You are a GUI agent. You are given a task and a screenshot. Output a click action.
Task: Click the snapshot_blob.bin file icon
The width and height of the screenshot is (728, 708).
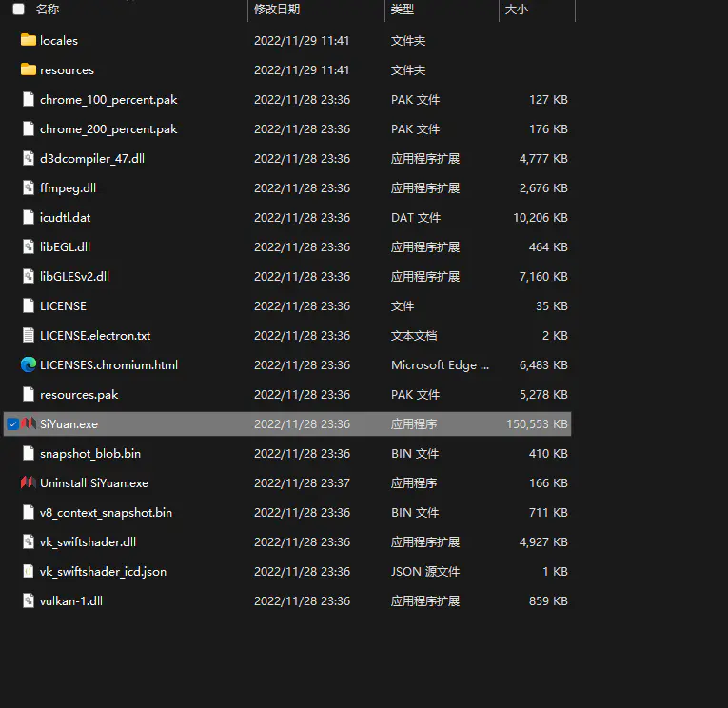pos(29,453)
